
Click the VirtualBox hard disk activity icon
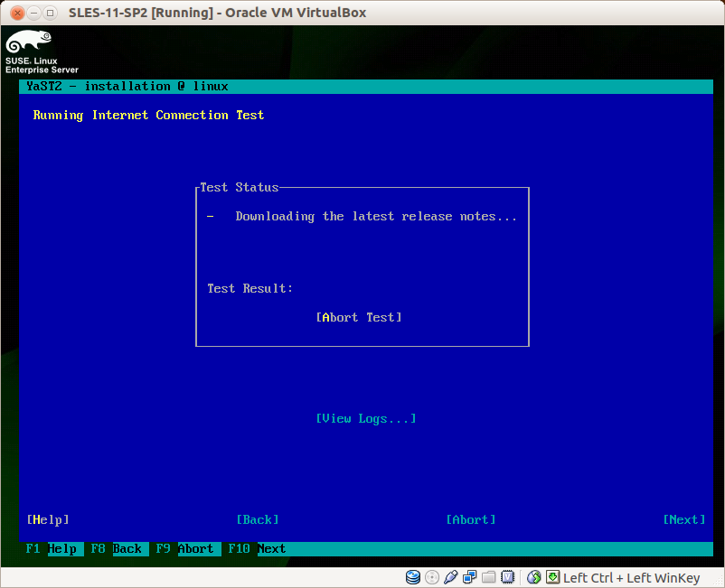[413, 577]
